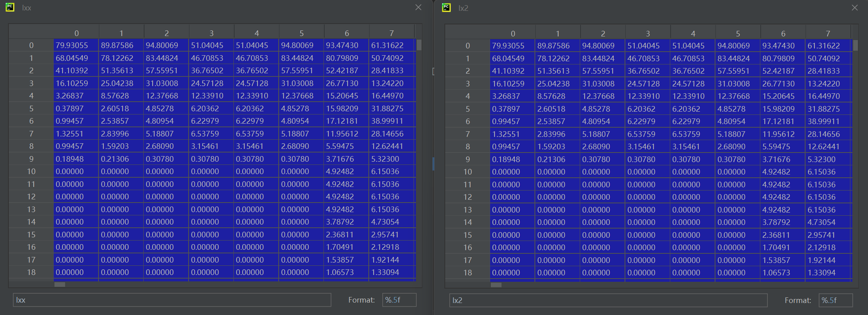The width and height of the screenshot is (868, 315).
Task: Select cell 28.41833 in the Ix2 table
Action: click(828, 71)
